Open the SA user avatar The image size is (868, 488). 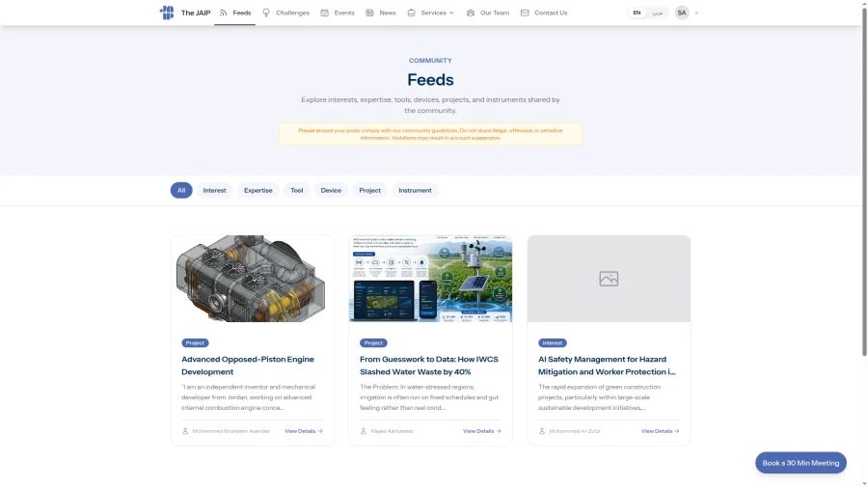pyautogui.click(x=682, y=13)
